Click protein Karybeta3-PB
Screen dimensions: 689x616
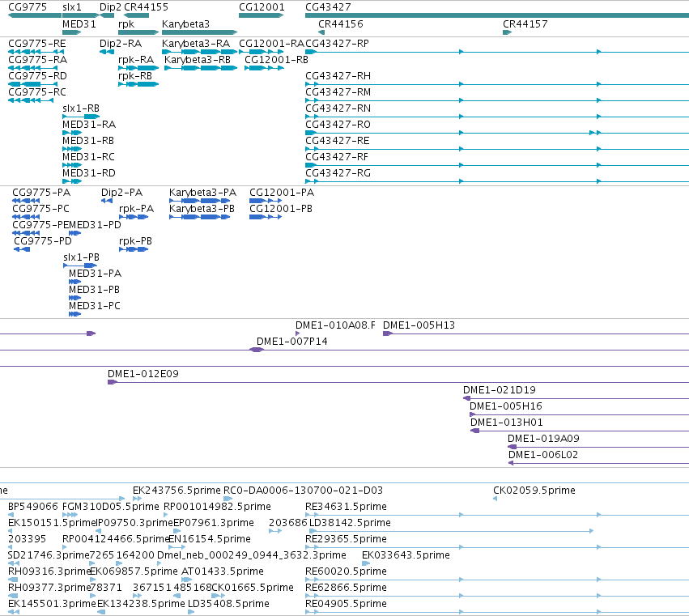[202, 209]
